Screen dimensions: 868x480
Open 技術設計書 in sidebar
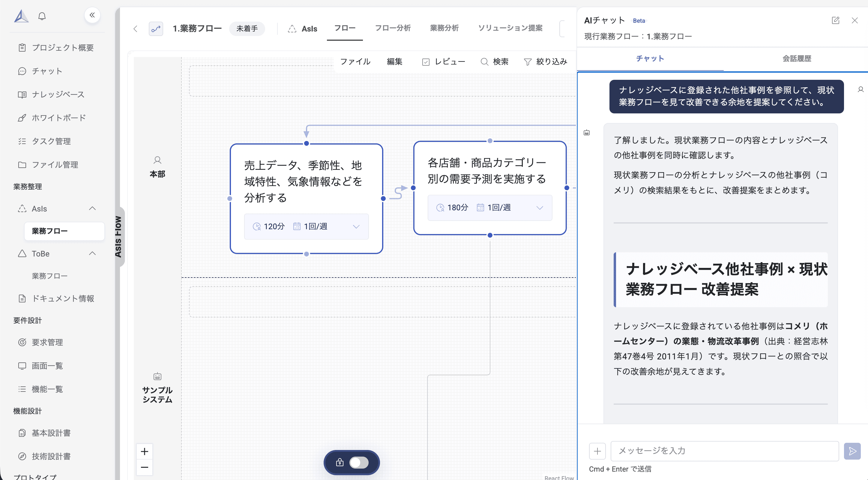pos(44,456)
